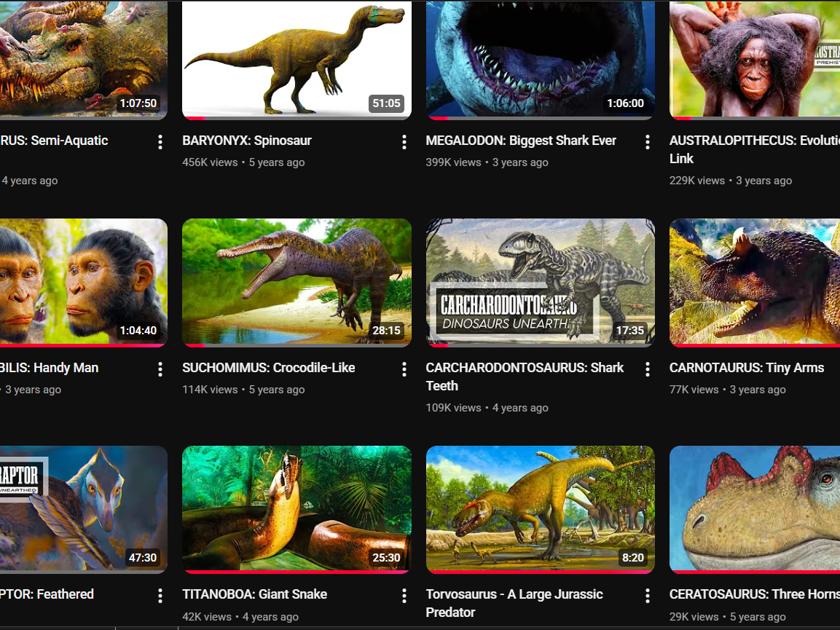Open title CERATOSAURUS: Three Horns
The height and width of the screenshot is (630, 840).
coord(755,594)
